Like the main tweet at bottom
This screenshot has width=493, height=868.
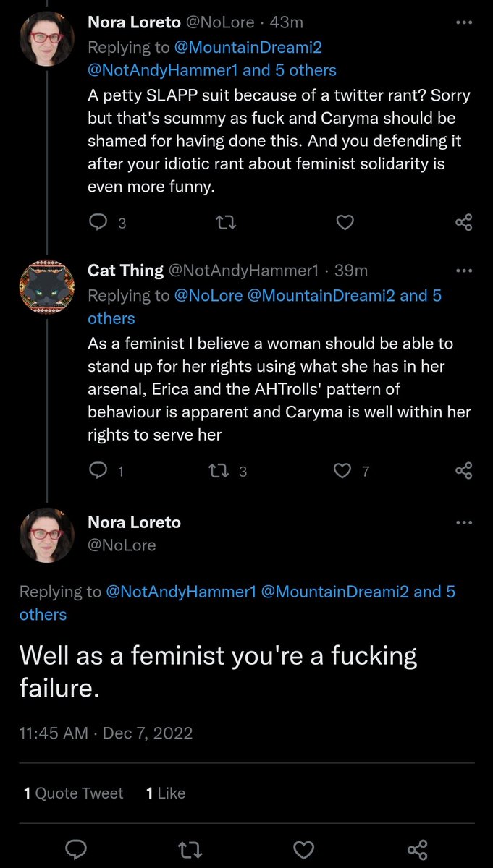[x=304, y=848]
